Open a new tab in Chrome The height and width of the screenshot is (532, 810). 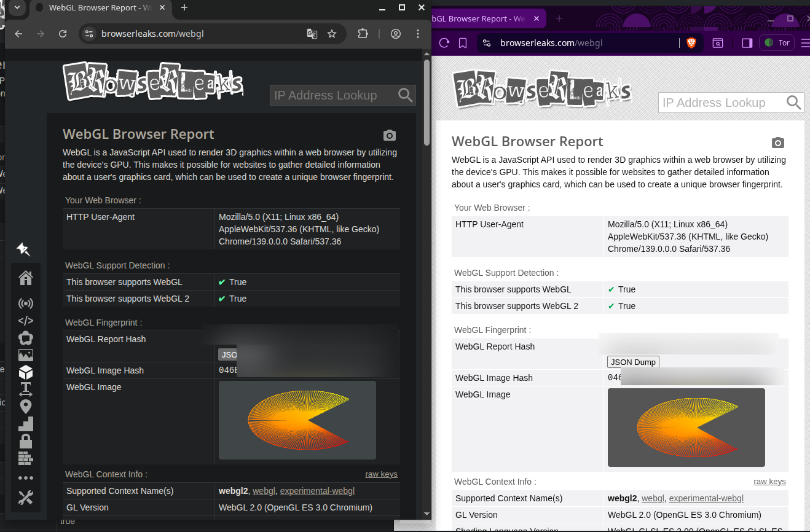(x=184, y=7)
